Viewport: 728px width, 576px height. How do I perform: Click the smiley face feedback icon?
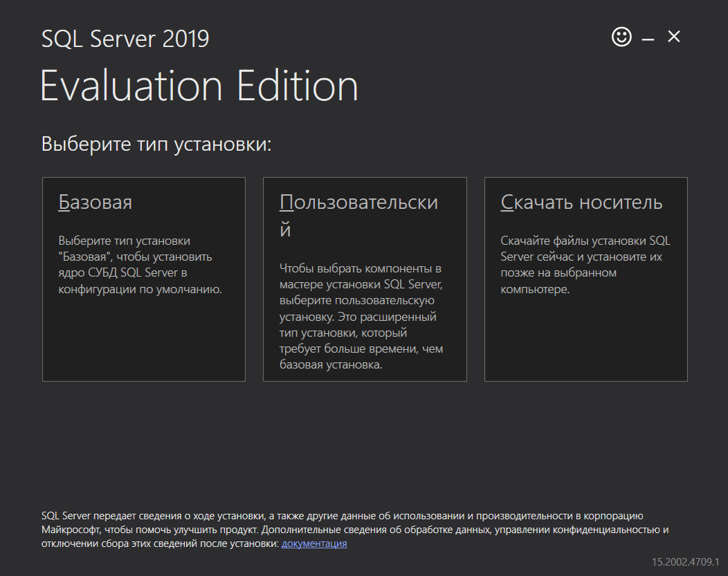click(x=621, y=37)
